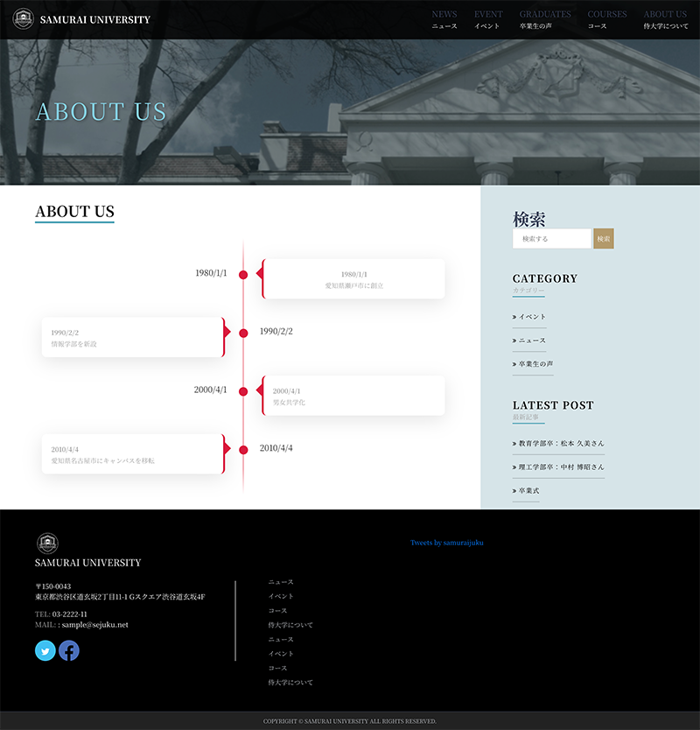The width and height of the screenshot is (700, 730).
Task: Click the SAMURAI UNIVERSITY name in the footer
Action: tap(88, 563)
